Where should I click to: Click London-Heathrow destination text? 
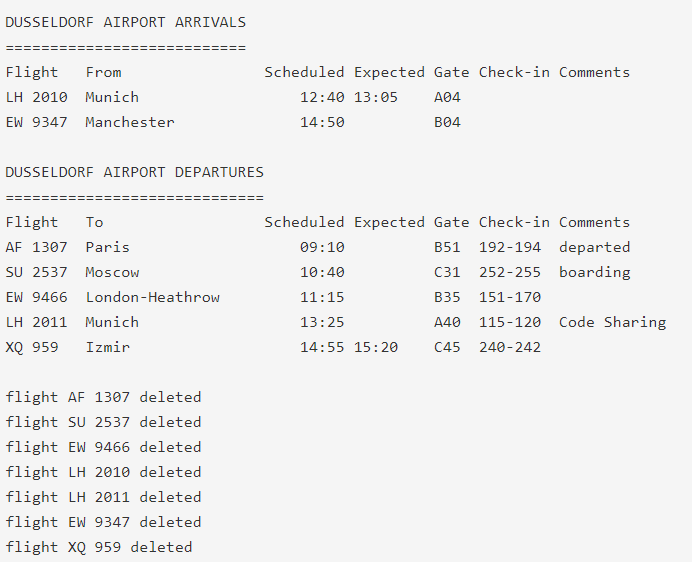point(152,297)
